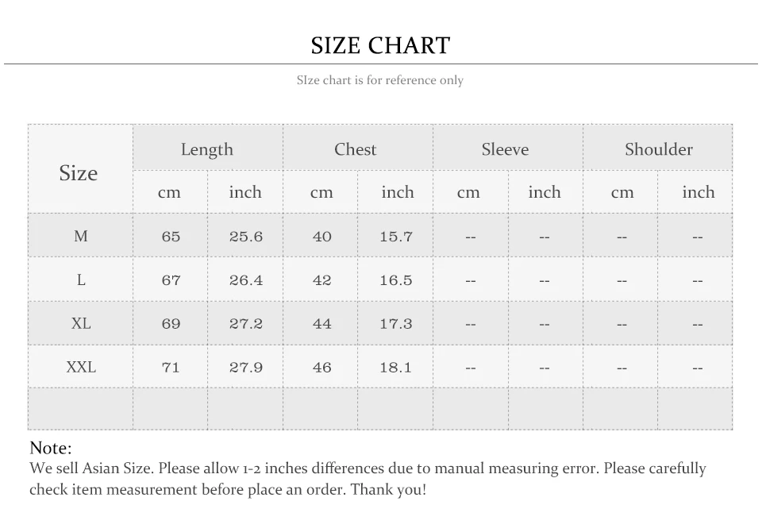
Task: Select the L size row label
Action: click(81, 279)
